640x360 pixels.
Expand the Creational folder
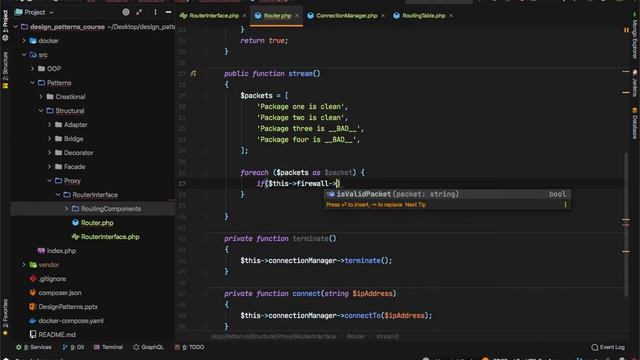click(x=41, y=97)
